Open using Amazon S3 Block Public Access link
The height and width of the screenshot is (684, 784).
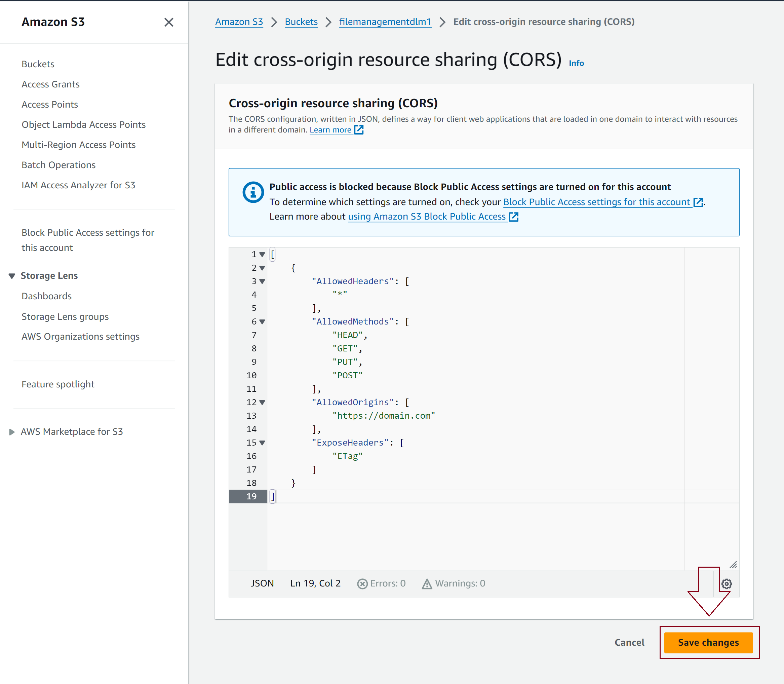(x=427, y=217)
